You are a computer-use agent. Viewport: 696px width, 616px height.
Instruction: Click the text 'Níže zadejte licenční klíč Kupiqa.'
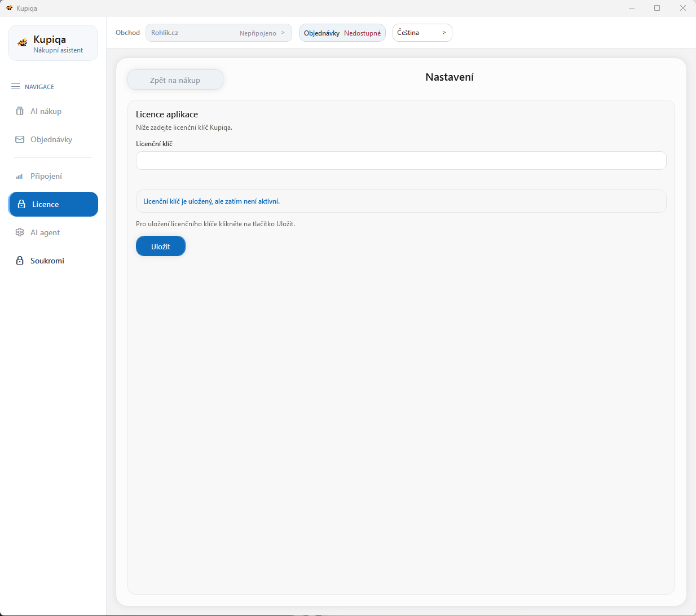pyautogui.click(x=184, y=127)
